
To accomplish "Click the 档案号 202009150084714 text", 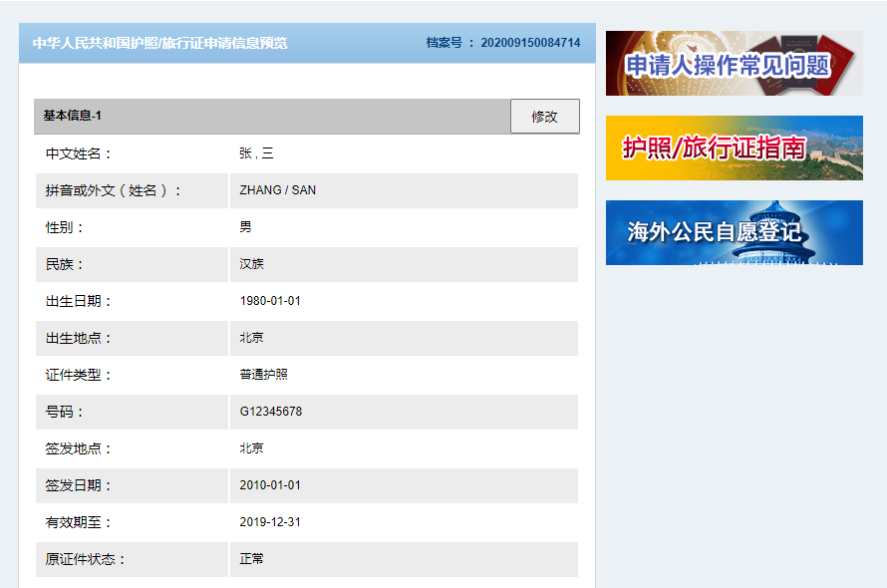I will (x=503, y=43).
